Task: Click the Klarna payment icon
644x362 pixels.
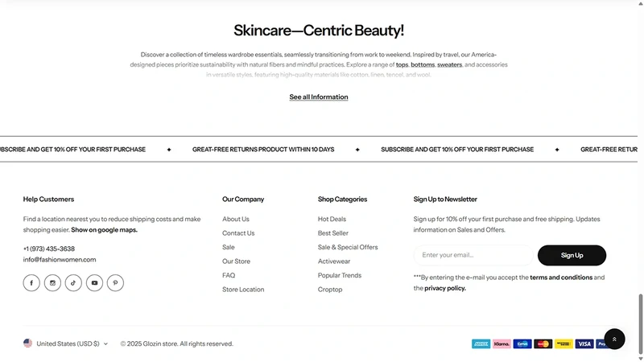Action: (x=502, y=344)
